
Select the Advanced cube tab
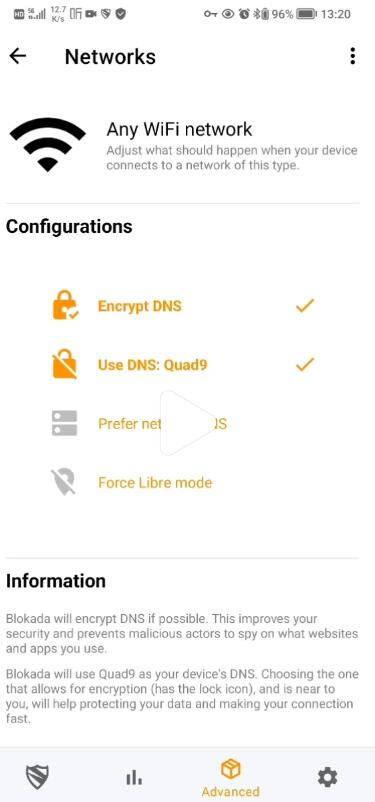230,777
